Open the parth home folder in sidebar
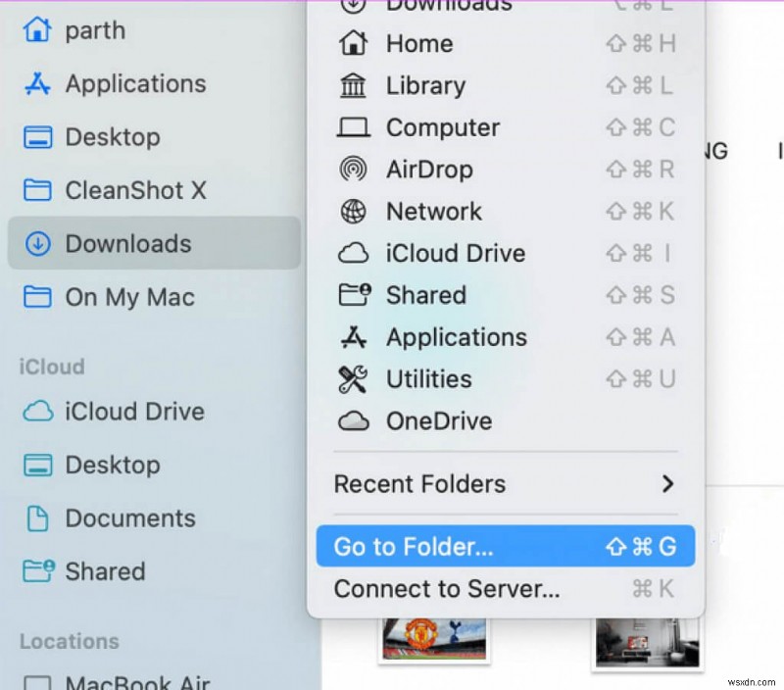784x690 pixels. click(x=95, y=30)
